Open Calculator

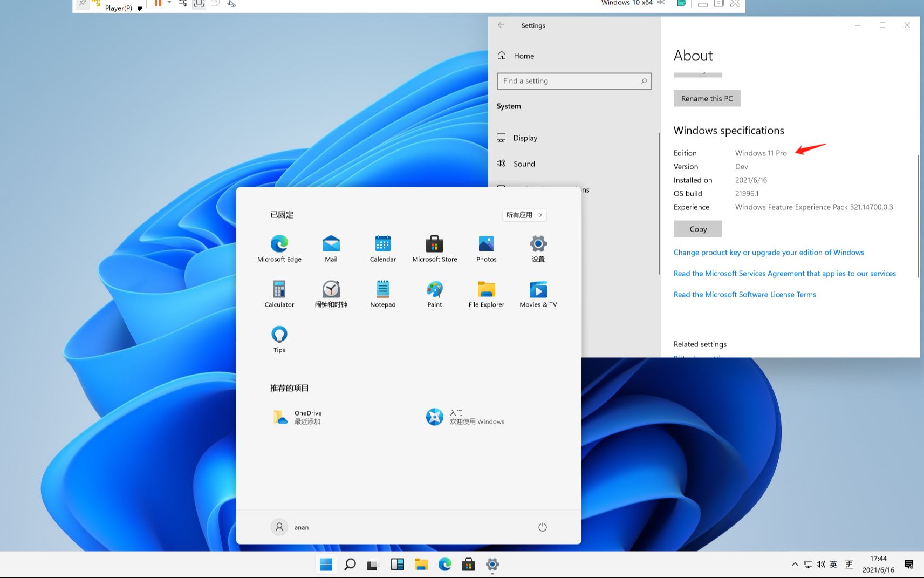pyautogui.click(x=279, y=293)
